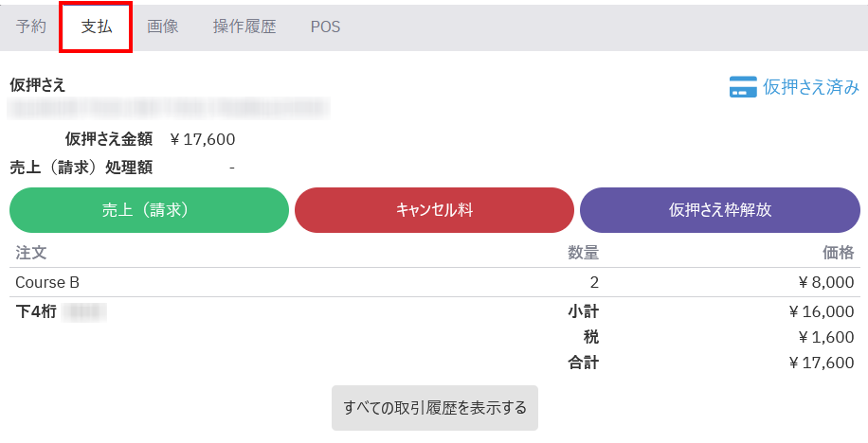This screenshot has width=868, height=443.
Task: Switch to the 画像 tab
Action: (x=163, y=27)
